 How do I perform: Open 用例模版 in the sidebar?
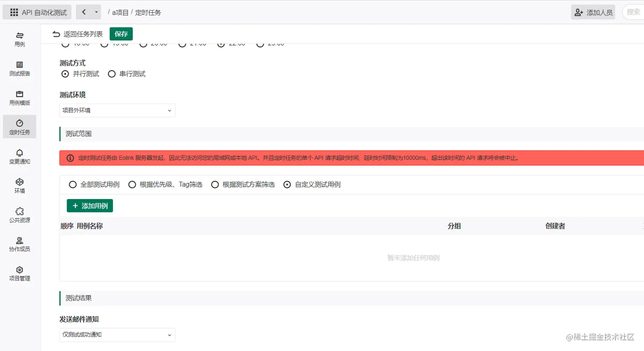coord(20,98)
